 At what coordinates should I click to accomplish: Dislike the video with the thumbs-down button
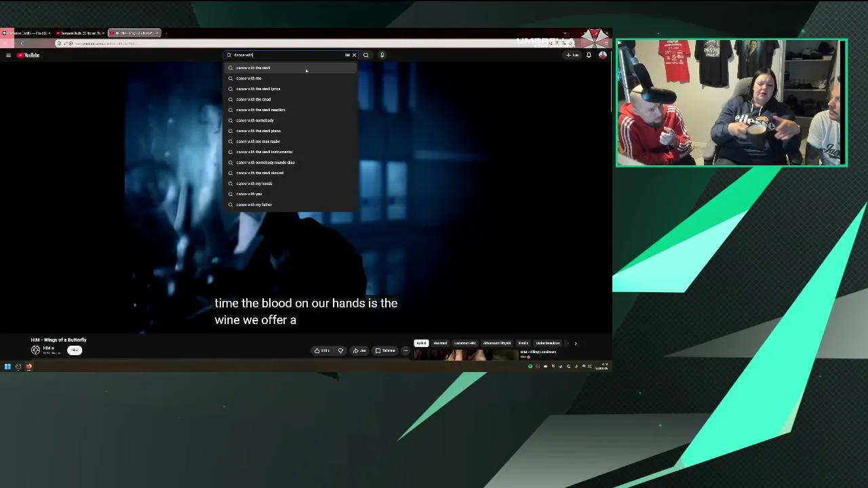pyautogui.click(x=340, y=350)
